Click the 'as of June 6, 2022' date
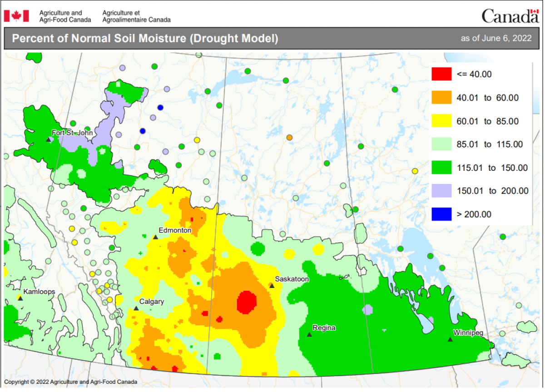Viewport: 545px width, 392px height. coord(496,39)
